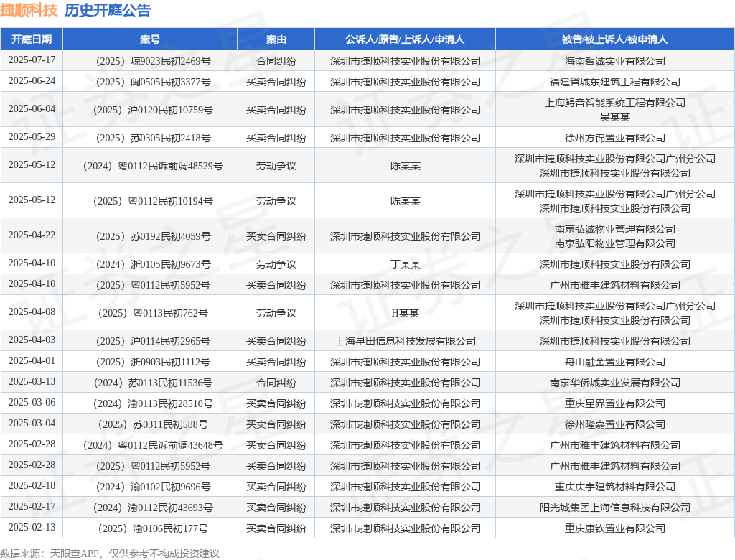Click case number (2025)渝0106民初177号
Screen dimensions: 735x560
tap(153, 528)
